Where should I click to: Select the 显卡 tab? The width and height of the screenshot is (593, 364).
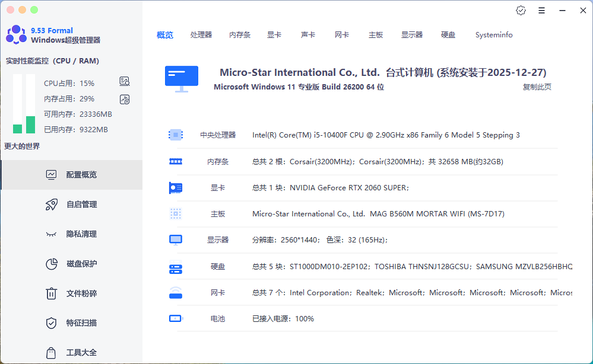click(274, 34)
